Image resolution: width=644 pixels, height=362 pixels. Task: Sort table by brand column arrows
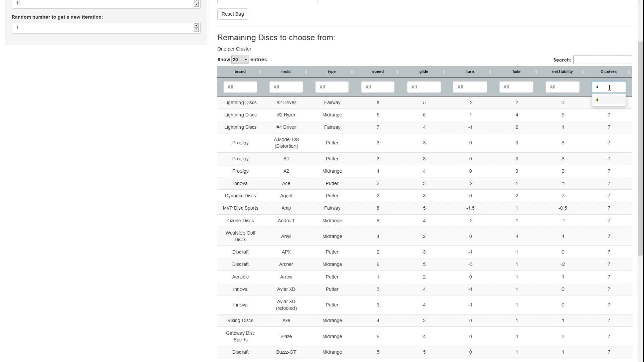pos(260,72)
